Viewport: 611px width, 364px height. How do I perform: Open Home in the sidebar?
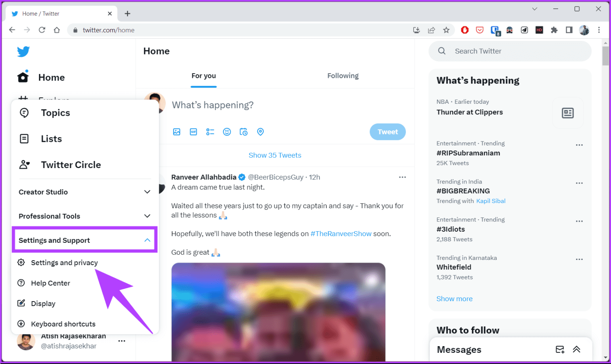[41, 77]
